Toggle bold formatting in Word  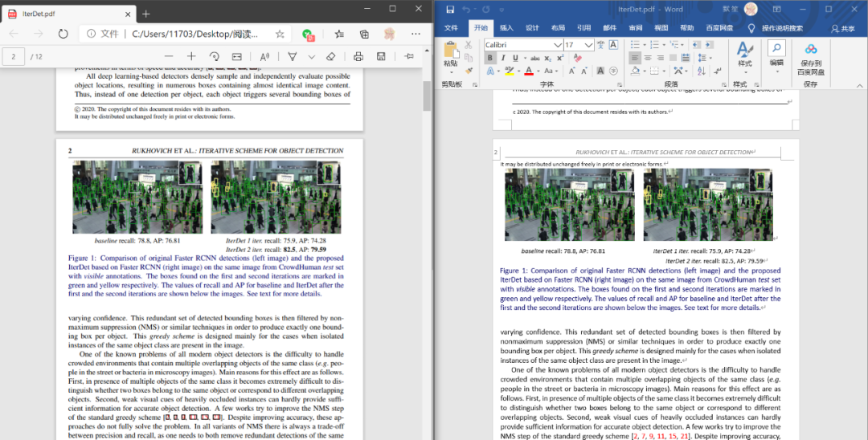coord(490,58)
